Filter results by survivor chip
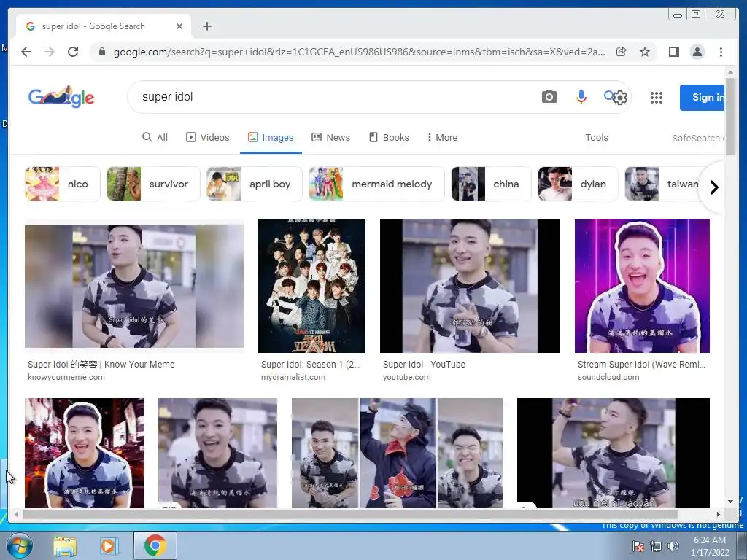The image size is (747, 560). click(x=153, y=184)
